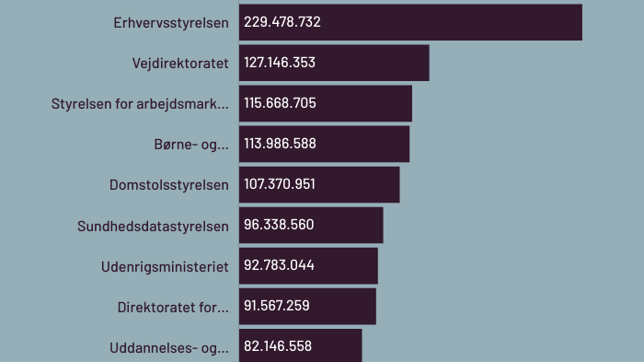
Task: Select the Sundhedsdatastyrelsen bar
Action: pyautogui.click(x=311, y=225)
